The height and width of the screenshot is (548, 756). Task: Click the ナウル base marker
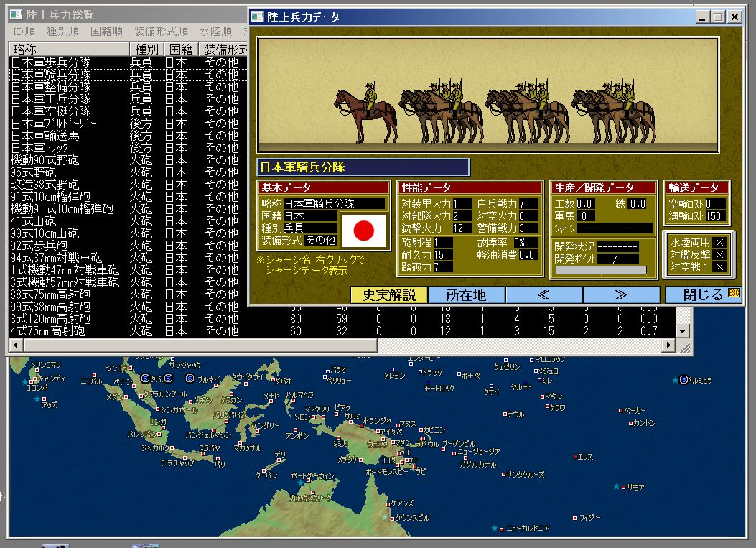[x=505, y=414]
